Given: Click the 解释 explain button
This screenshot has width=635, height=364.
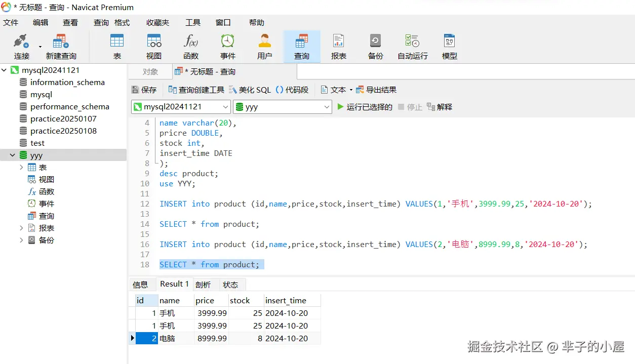Looking at the screenshot, I should (x=440, y=107).
